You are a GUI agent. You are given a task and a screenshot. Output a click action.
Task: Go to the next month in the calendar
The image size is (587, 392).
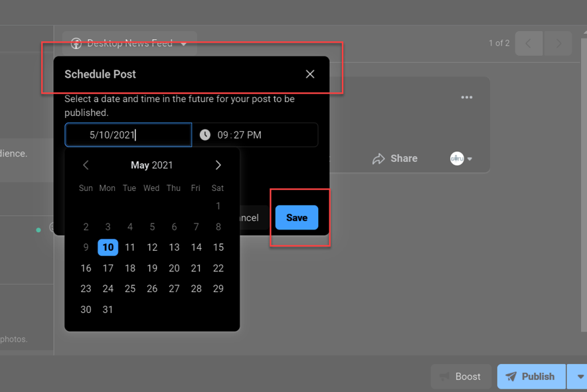click(218, 164)
